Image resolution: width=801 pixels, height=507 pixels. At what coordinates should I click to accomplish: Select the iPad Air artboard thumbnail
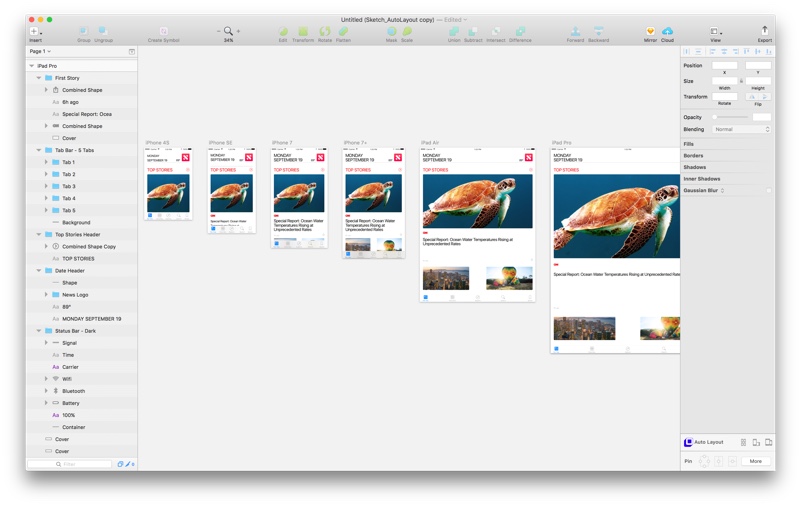coord(478,225)
